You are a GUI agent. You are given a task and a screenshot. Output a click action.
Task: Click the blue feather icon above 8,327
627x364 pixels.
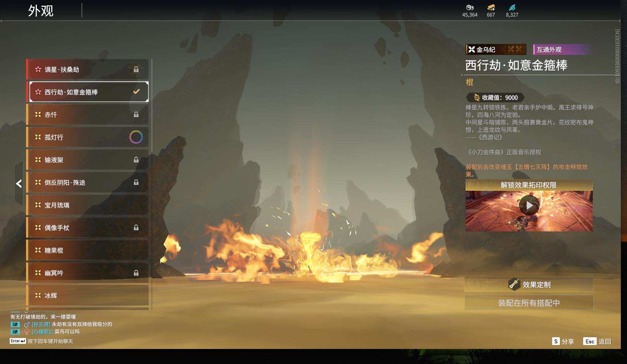[512, 7]
